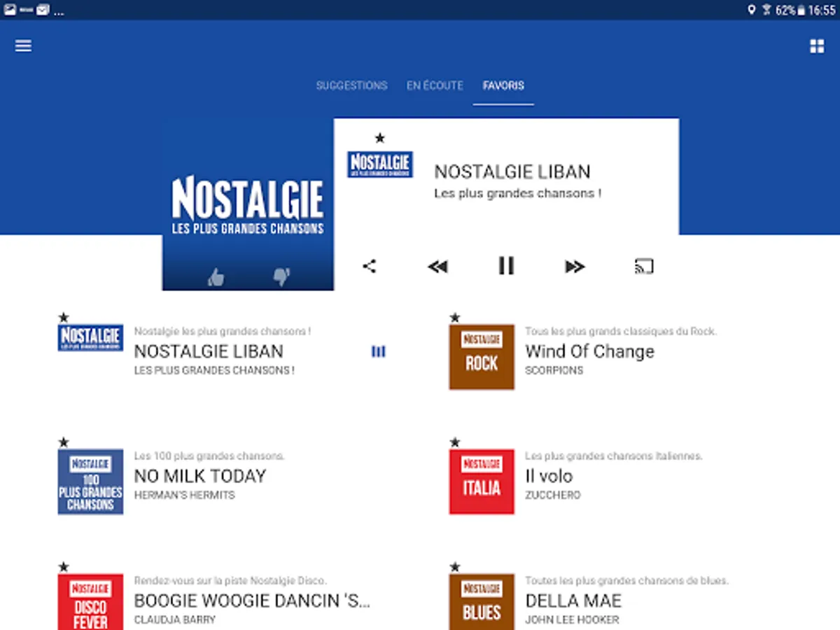Toggle favorite star on now-playing card
The width and height of the screenshot is (840, 630).
[x=379, y=138]
